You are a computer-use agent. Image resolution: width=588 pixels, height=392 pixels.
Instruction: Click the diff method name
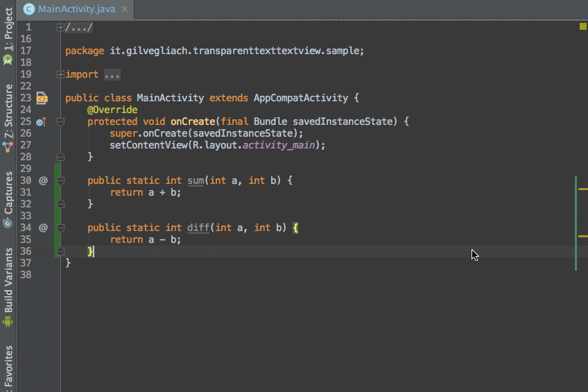[x=198, y=228]
